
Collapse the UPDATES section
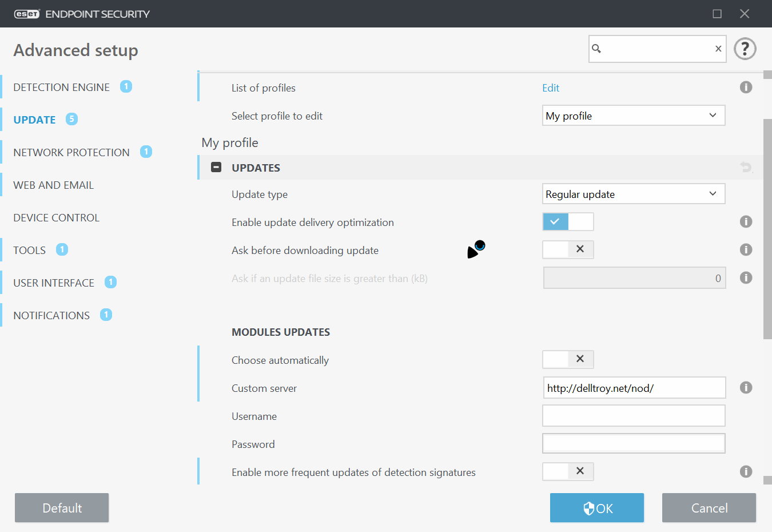click(x=216, y=168)
